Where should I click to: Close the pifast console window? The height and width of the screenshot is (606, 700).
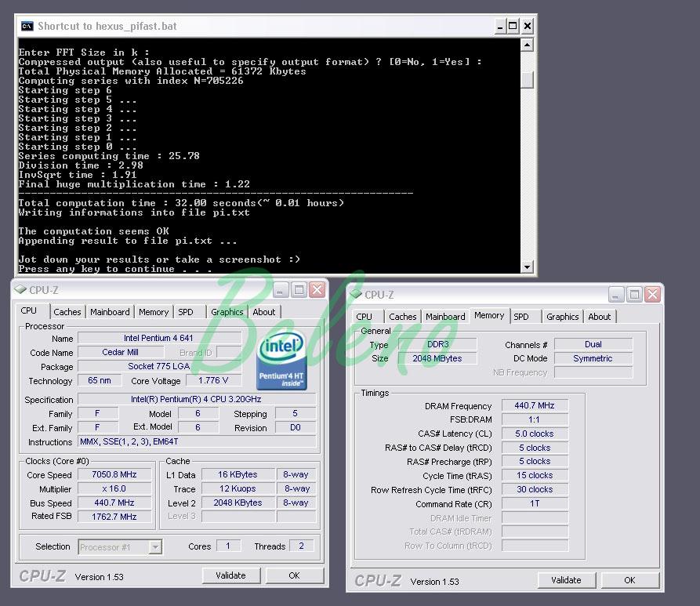(x=528, y=27)
